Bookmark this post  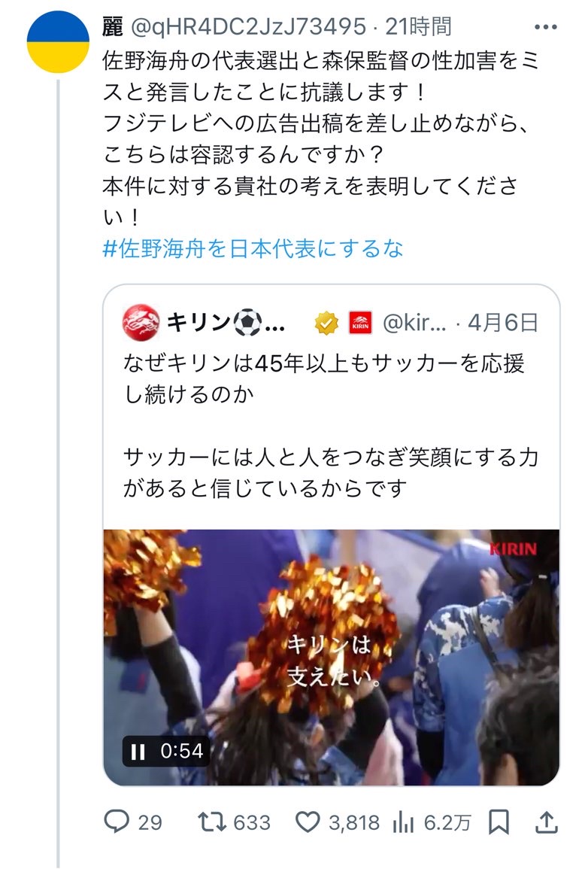[x=499, y=822]
